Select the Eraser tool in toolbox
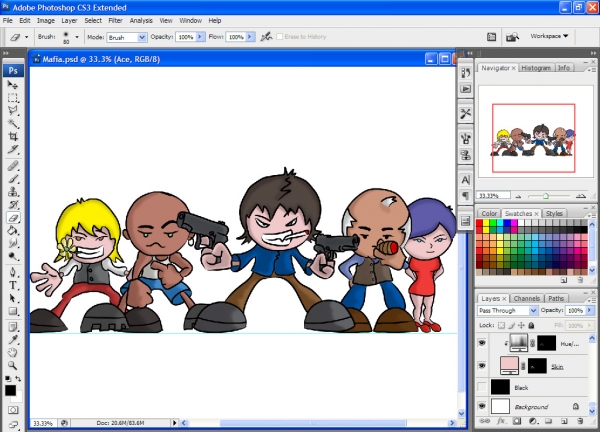Screen dimensions: 600x432 [x=13, y=218]
